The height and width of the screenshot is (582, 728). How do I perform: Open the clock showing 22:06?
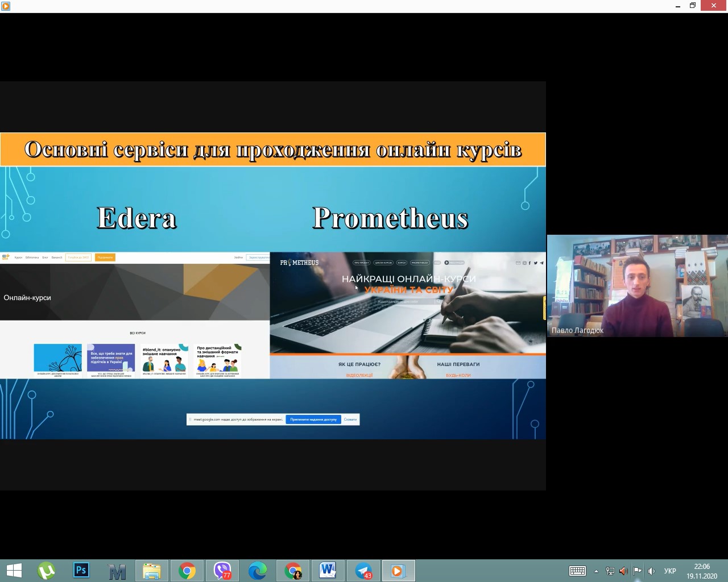pos(702,571)
